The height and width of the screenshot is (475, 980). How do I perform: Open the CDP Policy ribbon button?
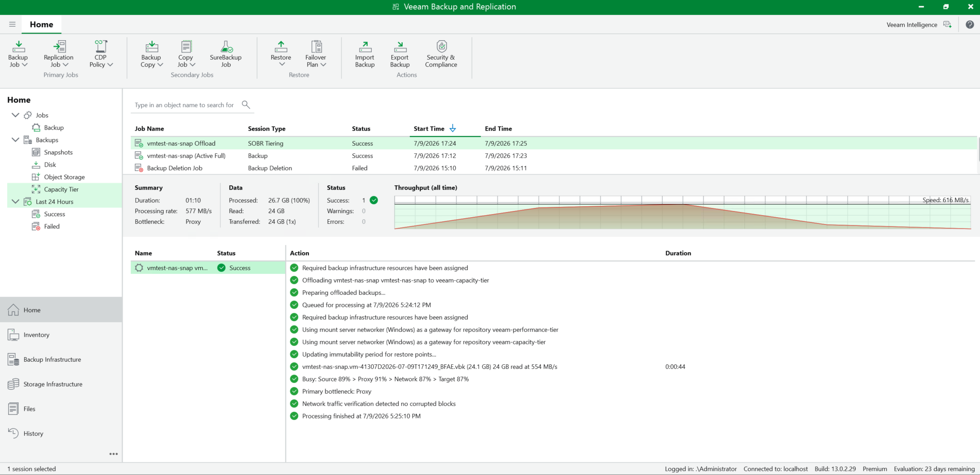click(x=100, y=54)
